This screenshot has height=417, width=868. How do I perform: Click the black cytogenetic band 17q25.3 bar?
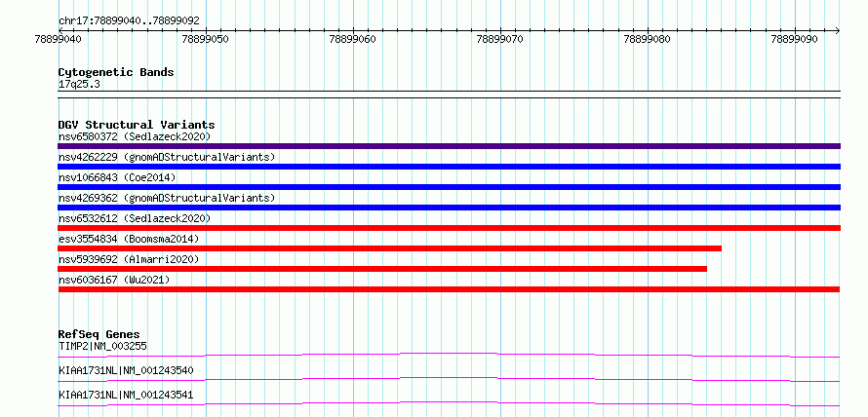pos(450,95)
